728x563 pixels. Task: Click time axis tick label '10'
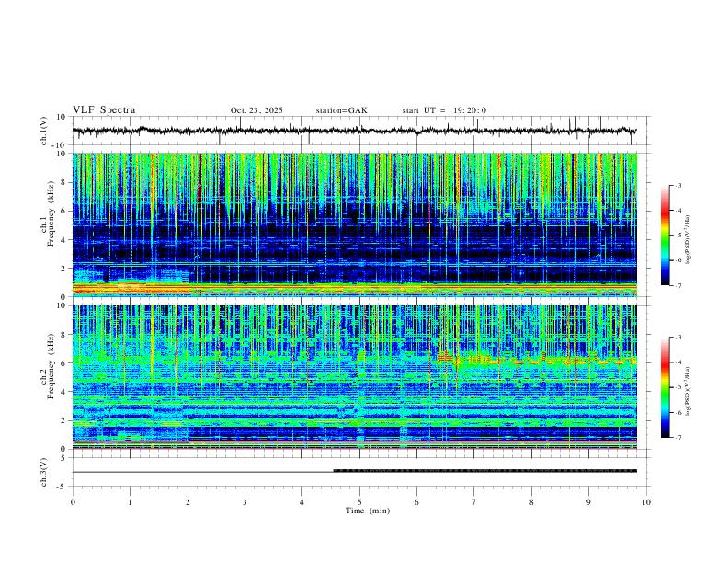(x=646, y=502)
